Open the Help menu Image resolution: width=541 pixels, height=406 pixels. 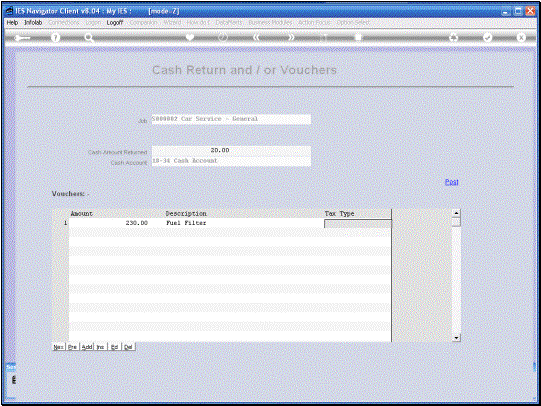(x=12, y=22)
